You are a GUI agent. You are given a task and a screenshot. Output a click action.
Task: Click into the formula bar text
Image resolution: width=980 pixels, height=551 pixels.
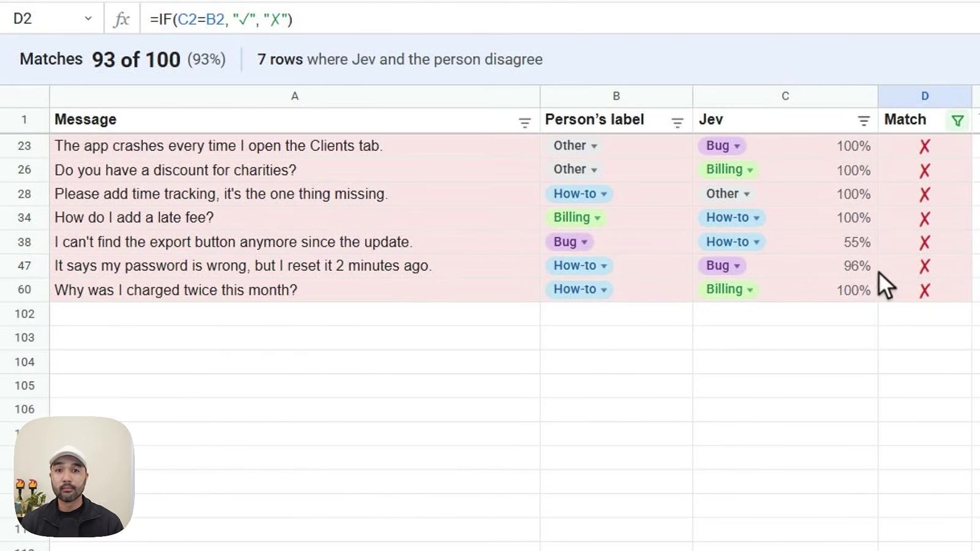click(x=221, y=19)
